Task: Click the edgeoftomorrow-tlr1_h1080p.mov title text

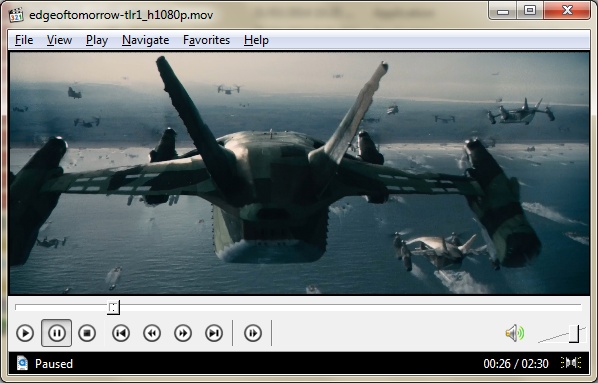Action: 121,15
